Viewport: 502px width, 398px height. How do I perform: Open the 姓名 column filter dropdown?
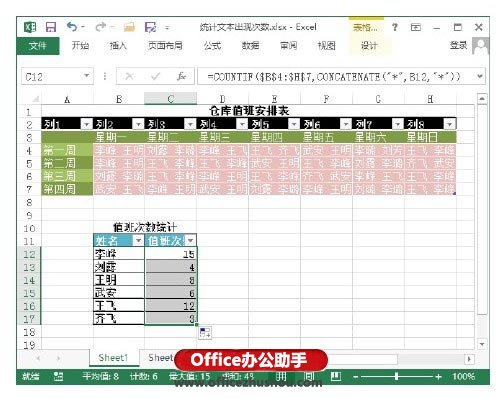(138, 240)
